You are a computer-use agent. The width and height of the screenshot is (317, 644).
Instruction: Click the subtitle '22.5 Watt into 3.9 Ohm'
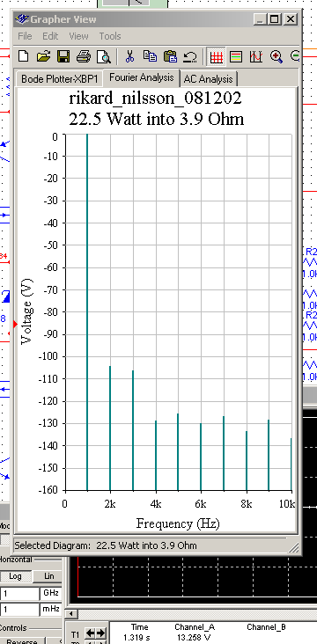156,120
